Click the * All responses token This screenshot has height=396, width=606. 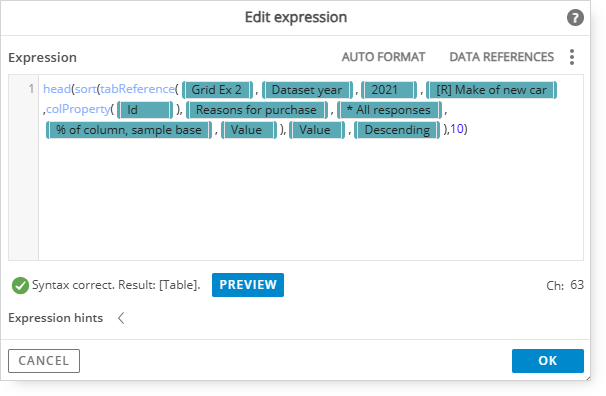[389, 110]
